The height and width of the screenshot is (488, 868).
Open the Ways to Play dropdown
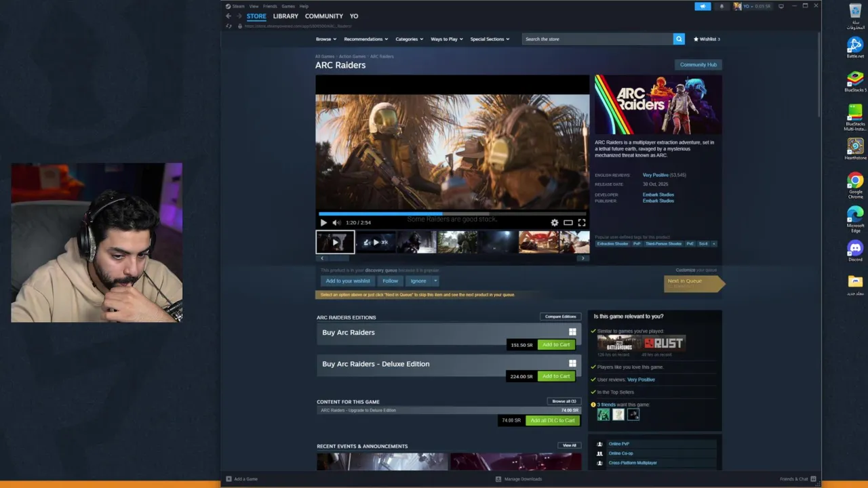[446, 39]
